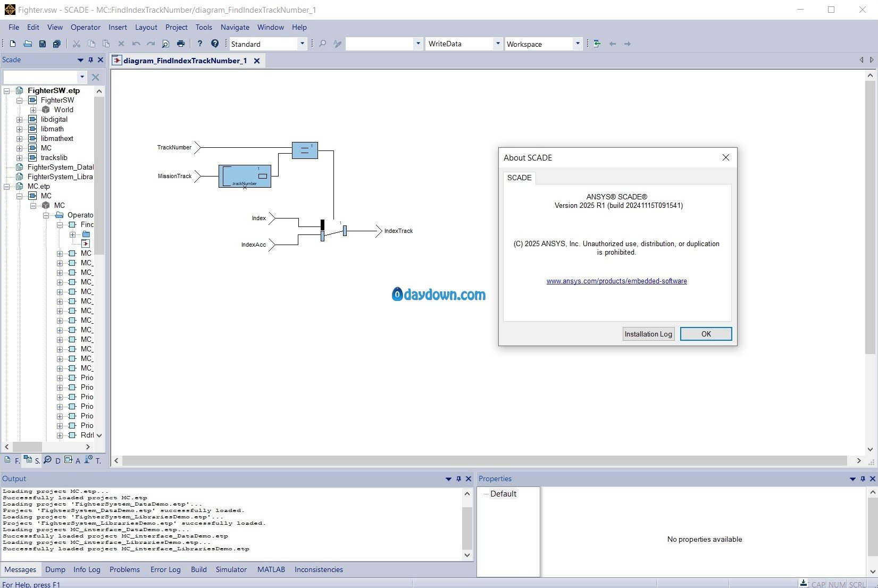Select the MissionTrack input in diagram
This screenshot has height=588, width=878.
pyautogui.click(x=179, y=176)
